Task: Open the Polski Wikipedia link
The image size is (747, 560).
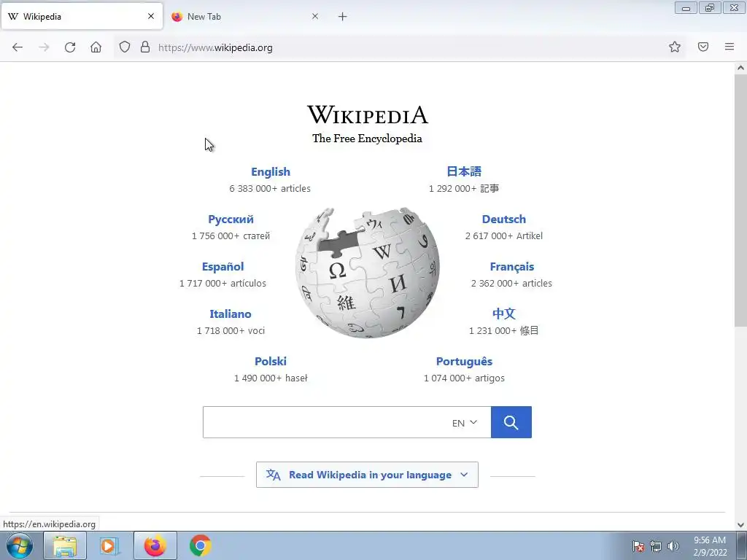Action: tap(271, 362)
